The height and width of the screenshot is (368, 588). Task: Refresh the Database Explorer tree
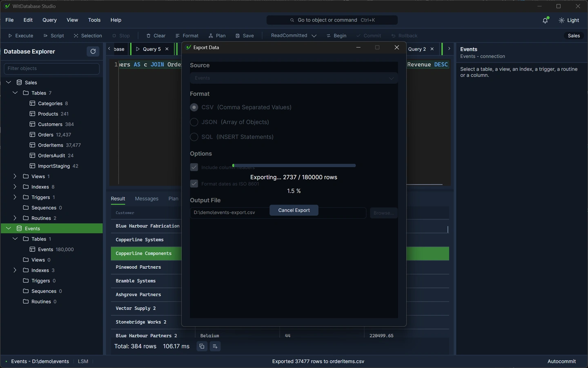pos(93,51)
